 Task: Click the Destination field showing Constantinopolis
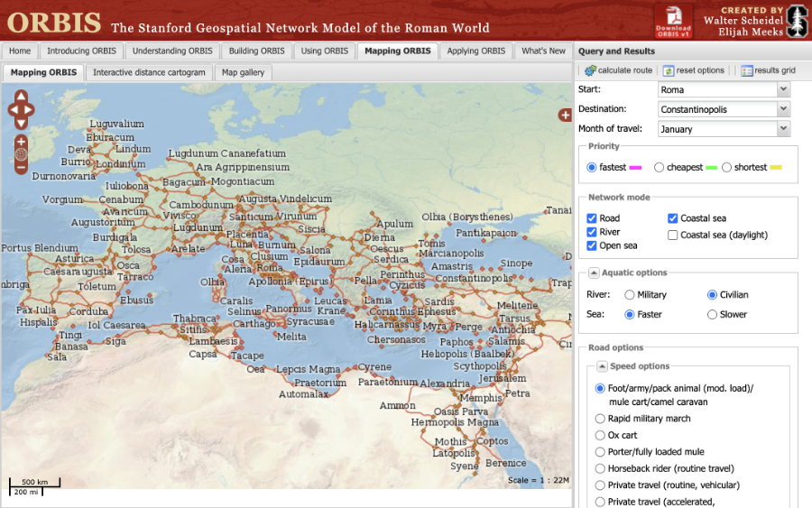coord(716,109)
